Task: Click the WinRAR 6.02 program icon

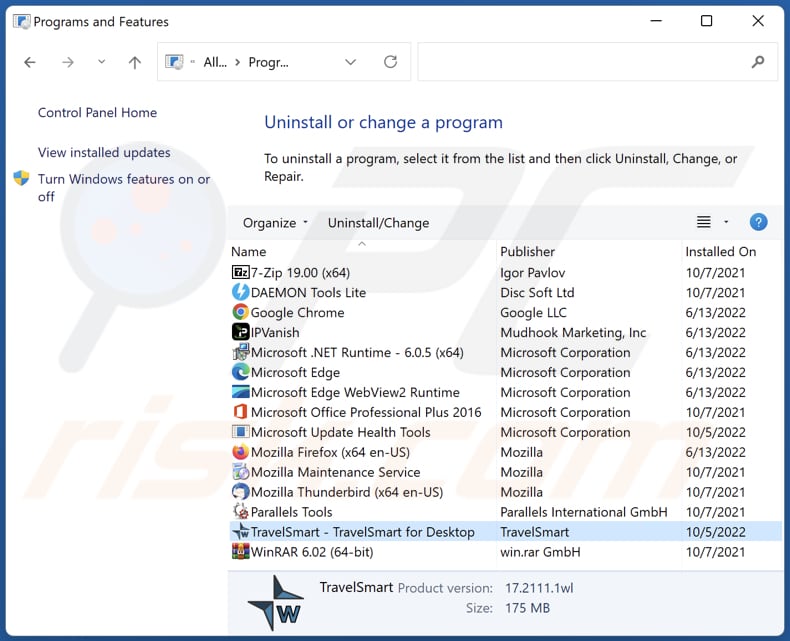Action: (240, 552)
